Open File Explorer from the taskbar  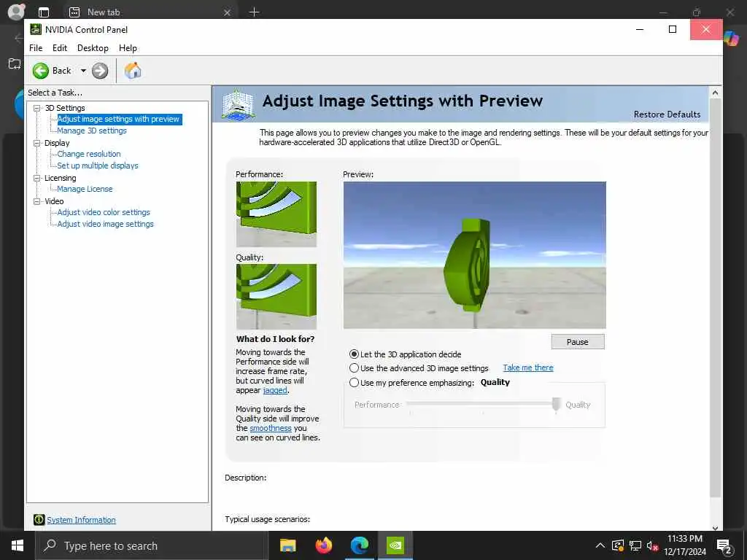tap(287, 545)
